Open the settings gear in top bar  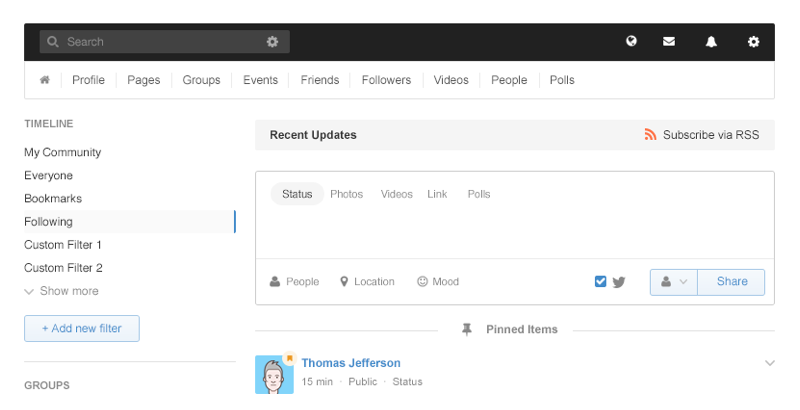point(754,41)
